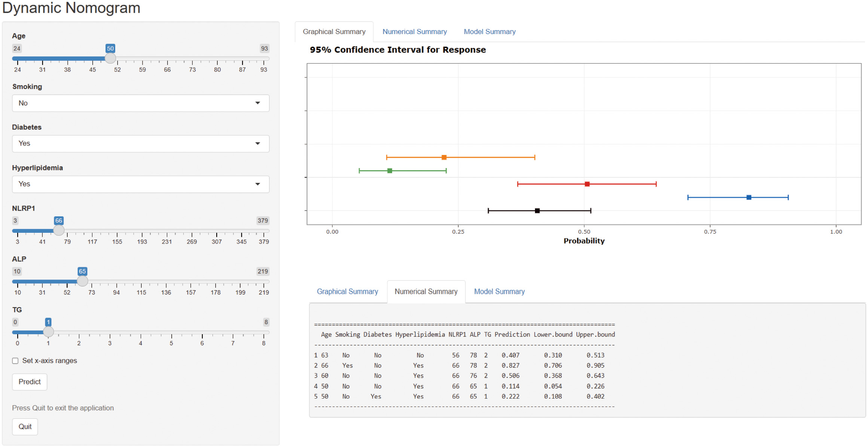Viewport: 868px width, 448px height.
Task: Select the lower Graphical Summary tab
Action: (x=347, y=292)
